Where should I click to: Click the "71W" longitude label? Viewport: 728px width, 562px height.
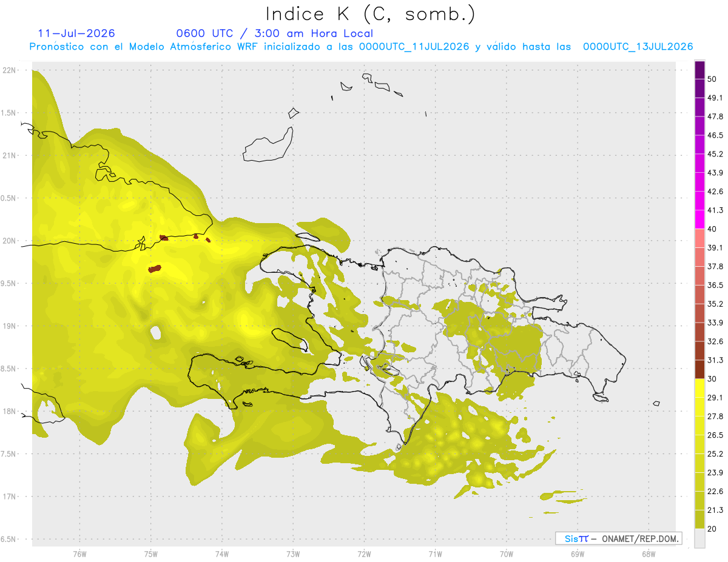pos(435,554)
